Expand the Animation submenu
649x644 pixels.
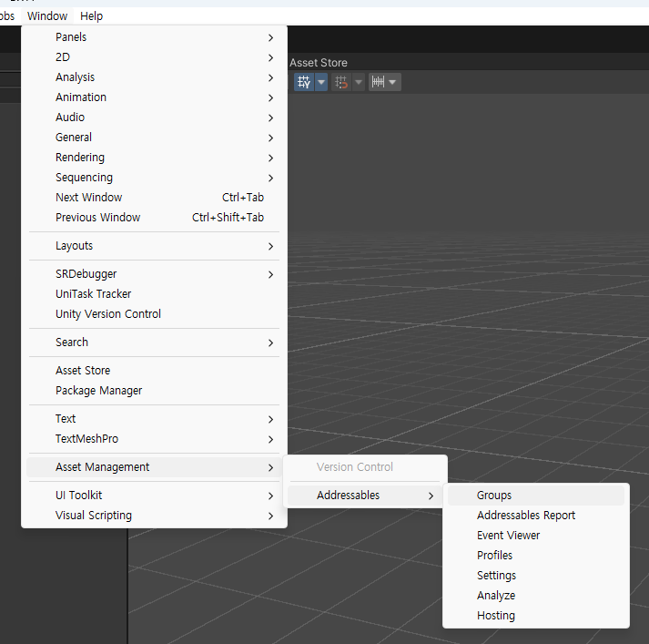(154, 97)
